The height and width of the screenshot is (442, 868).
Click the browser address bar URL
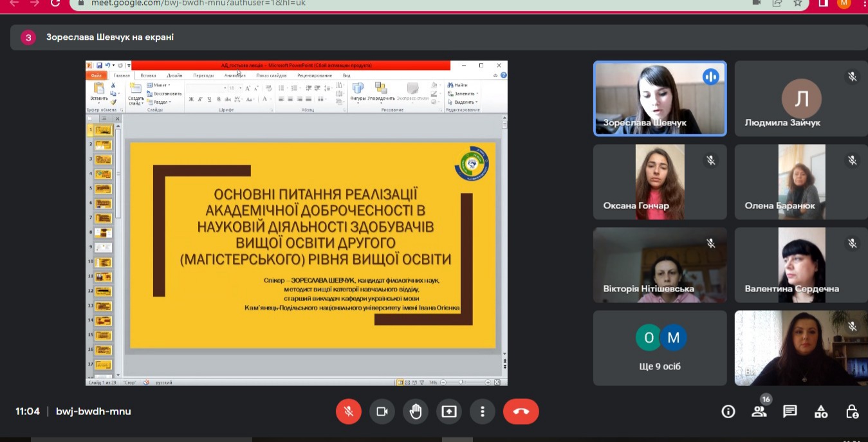click(257, 3)
